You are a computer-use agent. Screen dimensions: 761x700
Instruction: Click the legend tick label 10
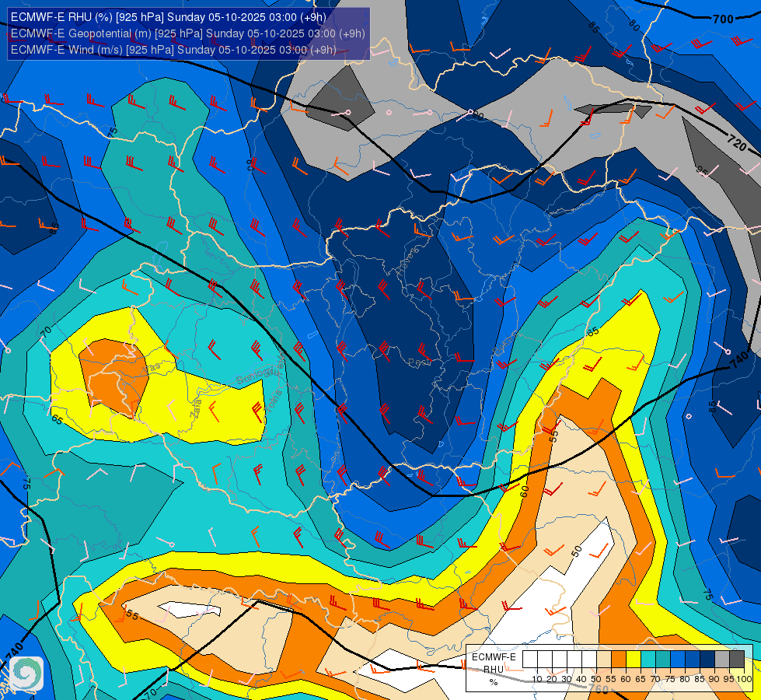coord(537,679)
